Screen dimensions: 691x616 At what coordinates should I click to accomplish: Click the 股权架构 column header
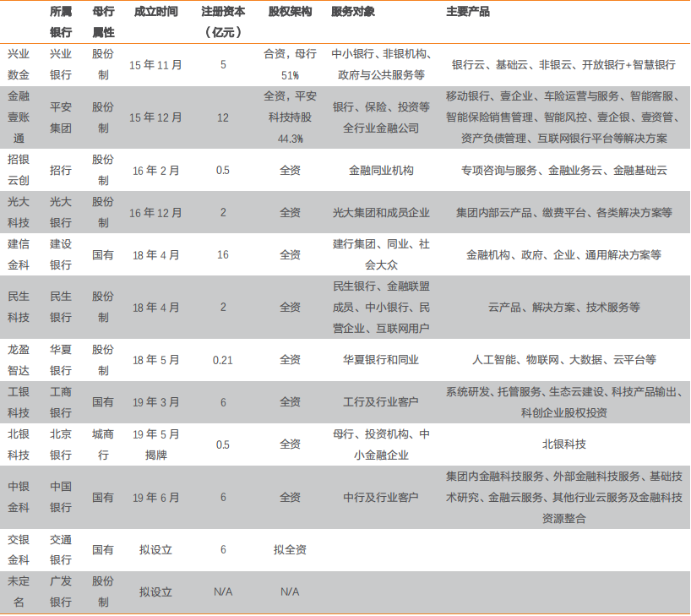point(290,12)
